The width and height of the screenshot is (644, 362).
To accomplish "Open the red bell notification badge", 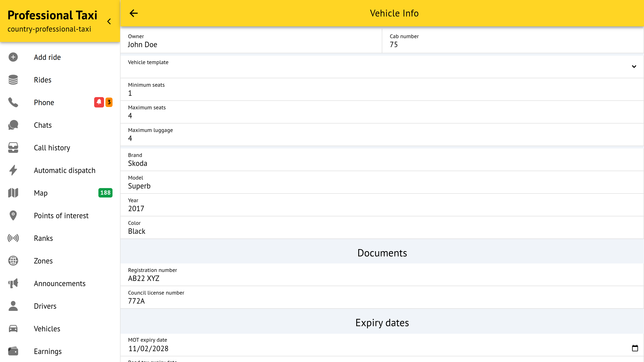I will click(99, 102).
